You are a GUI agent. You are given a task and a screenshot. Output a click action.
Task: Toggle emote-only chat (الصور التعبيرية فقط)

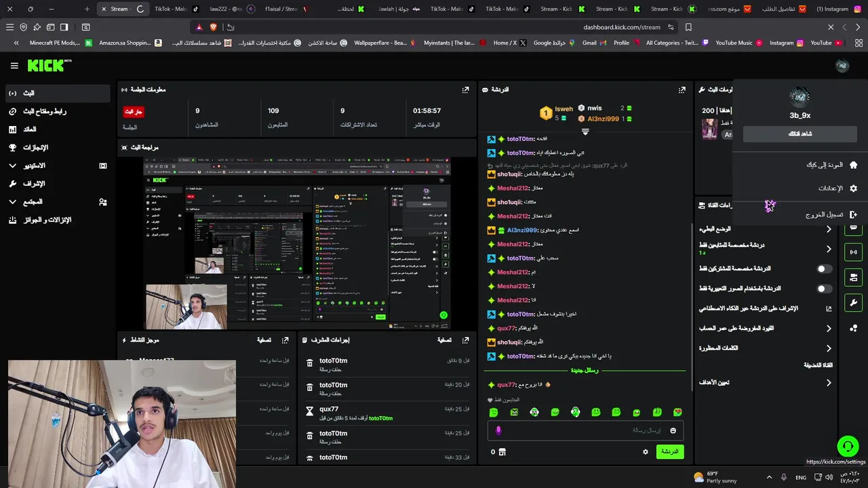pyautogui.click(x=824, y=289)
